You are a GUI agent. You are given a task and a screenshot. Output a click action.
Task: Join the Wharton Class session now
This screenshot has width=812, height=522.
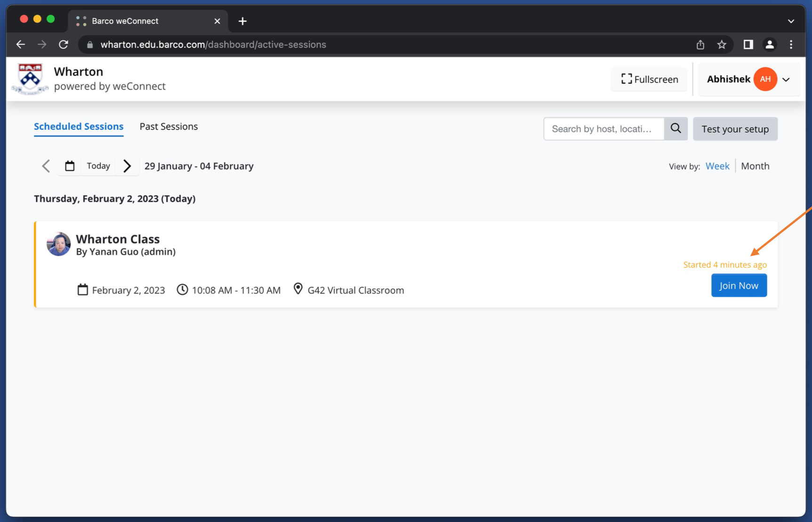(739, 285)
